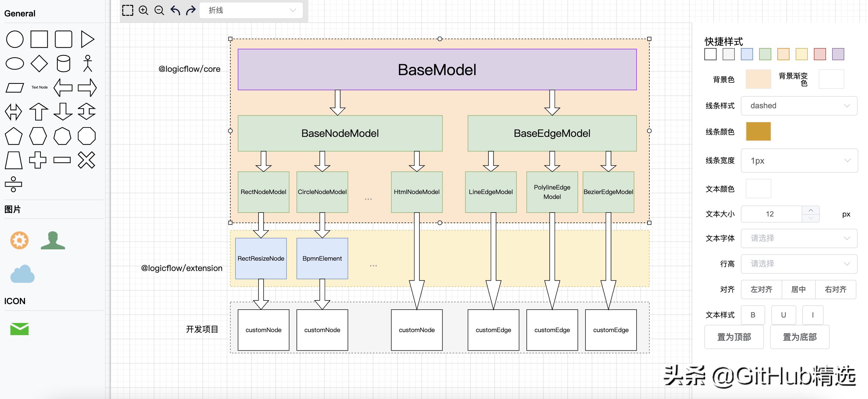Click the undo arrow icon

click(175, 10)
